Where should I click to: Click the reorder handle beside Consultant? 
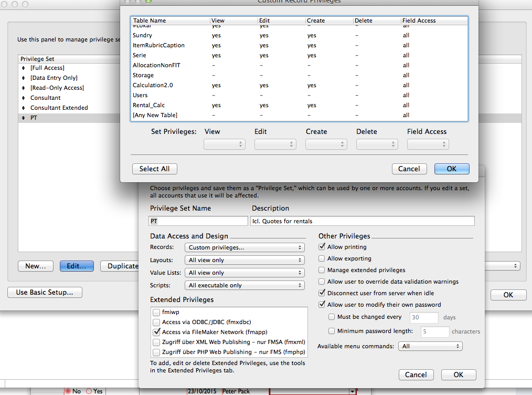[x=24, y=98]
